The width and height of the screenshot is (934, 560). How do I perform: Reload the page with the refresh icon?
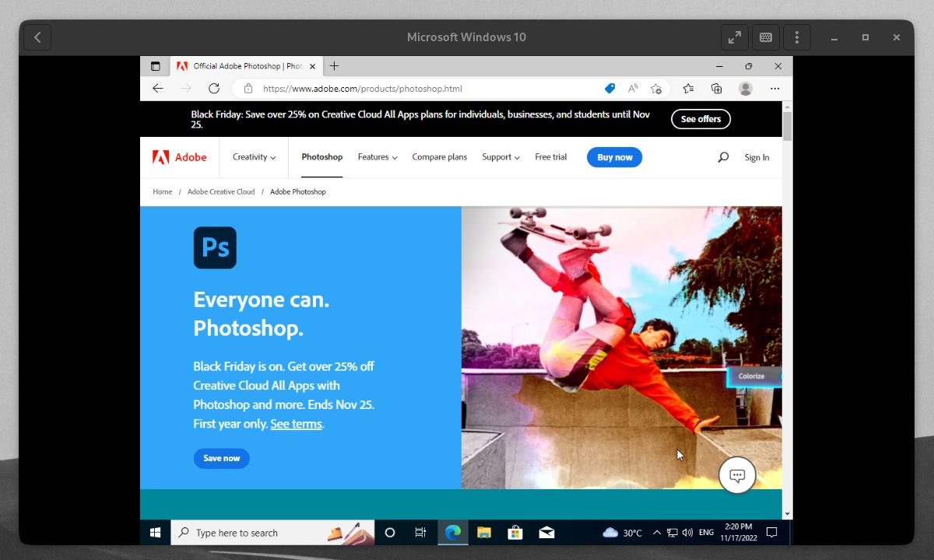coord(214,89)
